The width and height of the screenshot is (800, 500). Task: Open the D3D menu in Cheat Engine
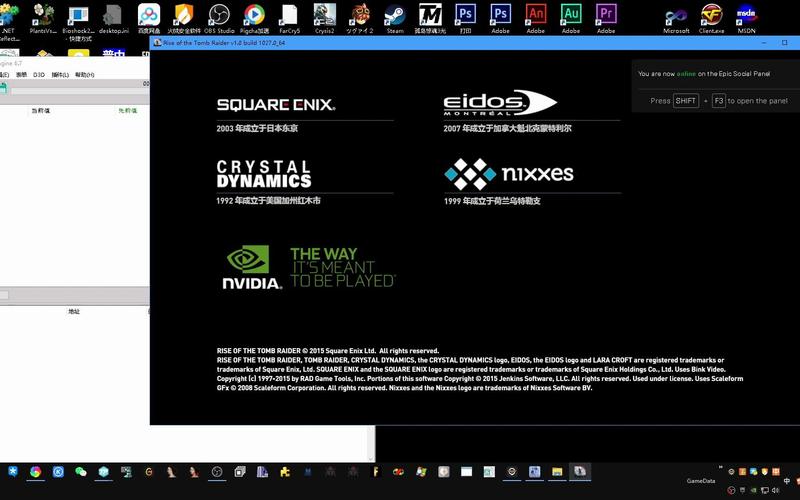[39, 75]
